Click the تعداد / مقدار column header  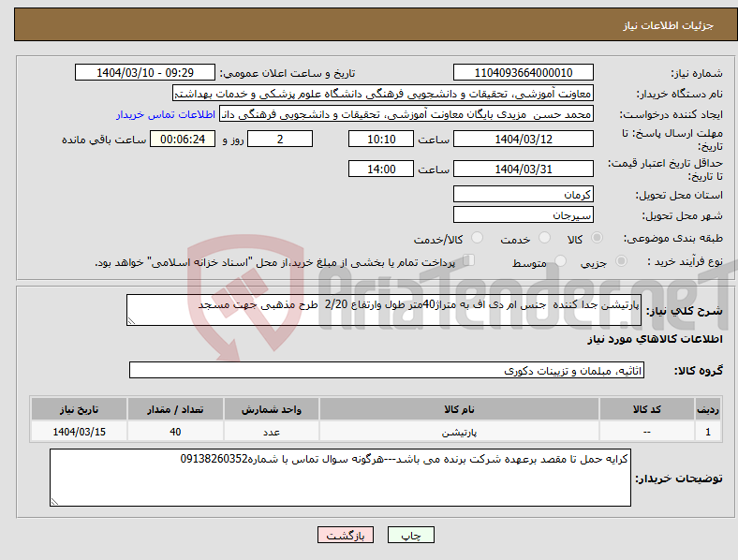pyautogui.click(x=175, y=409)
